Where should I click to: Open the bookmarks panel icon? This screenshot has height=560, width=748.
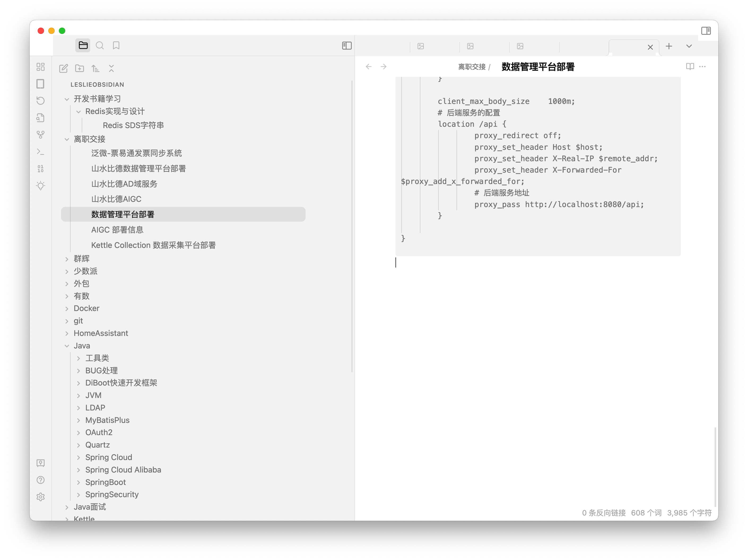coord(116,46)
